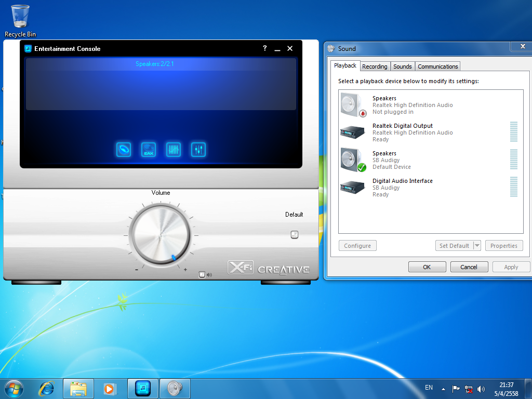Click the EN language indicator in the tray
Viewport: 532px width, 399px height.
[429, 388]
